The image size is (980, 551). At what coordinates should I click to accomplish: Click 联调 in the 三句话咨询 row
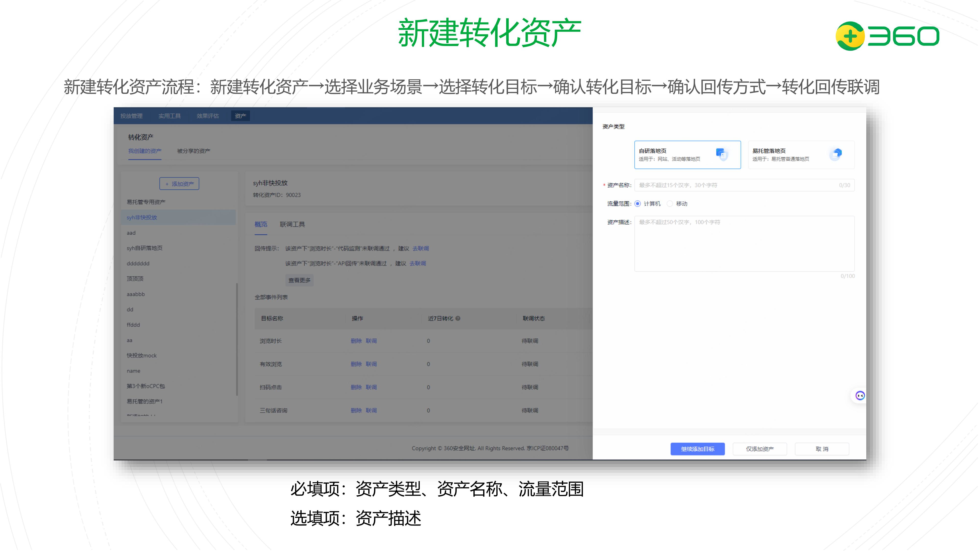click(371, 411)
